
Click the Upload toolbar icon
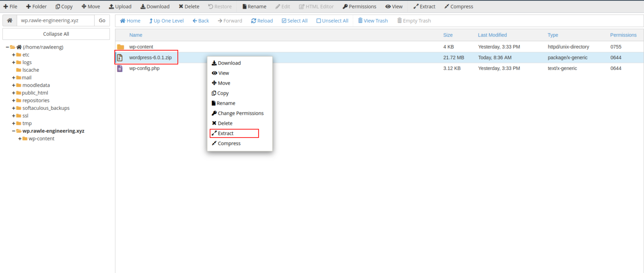pos(112,7)
